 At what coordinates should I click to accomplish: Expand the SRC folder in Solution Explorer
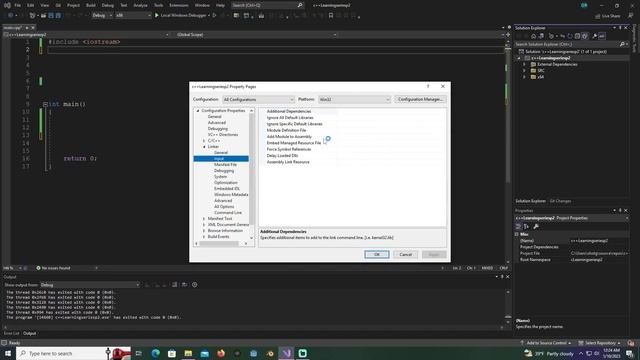point(524,71)
